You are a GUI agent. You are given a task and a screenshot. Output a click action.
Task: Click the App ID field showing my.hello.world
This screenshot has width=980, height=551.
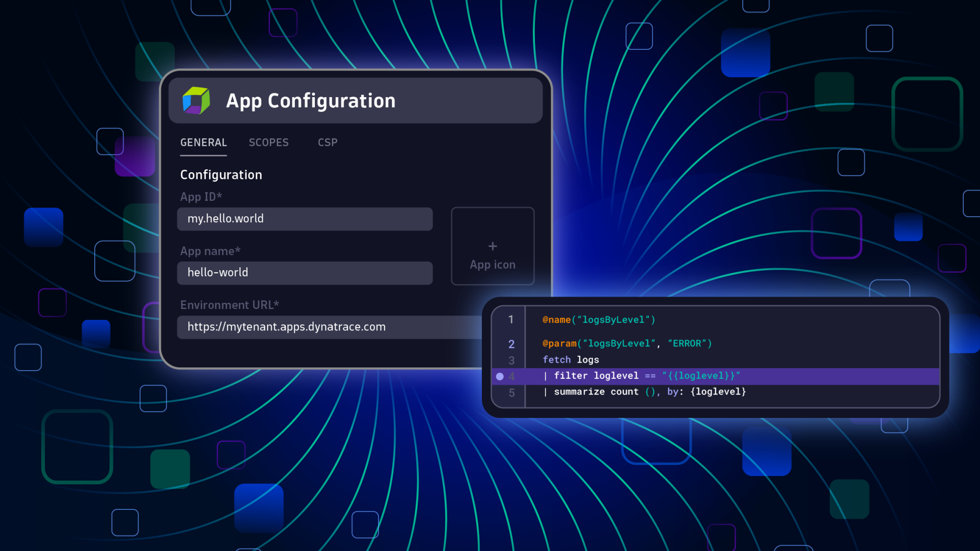pos(305,219)
